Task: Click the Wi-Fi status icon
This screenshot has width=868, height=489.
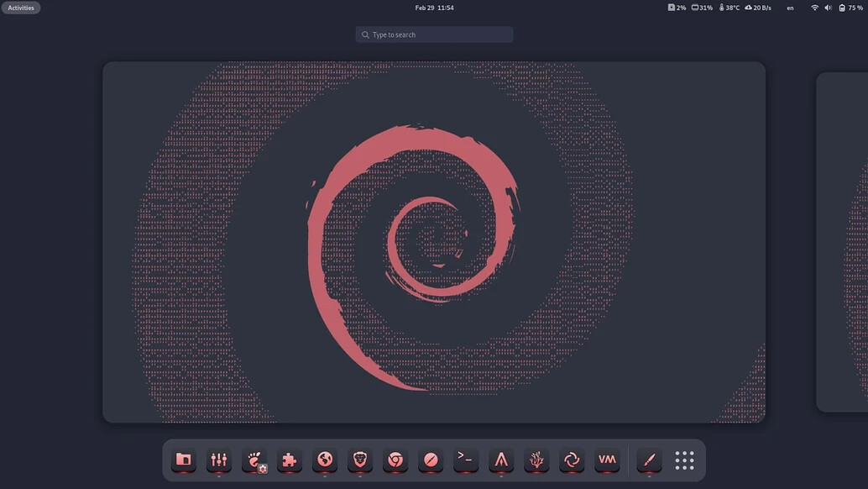Action: pyautogui.click(x=814, y=8)
